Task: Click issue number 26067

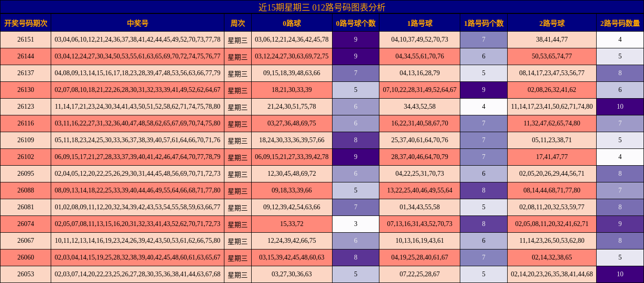Action: (26, 241)
